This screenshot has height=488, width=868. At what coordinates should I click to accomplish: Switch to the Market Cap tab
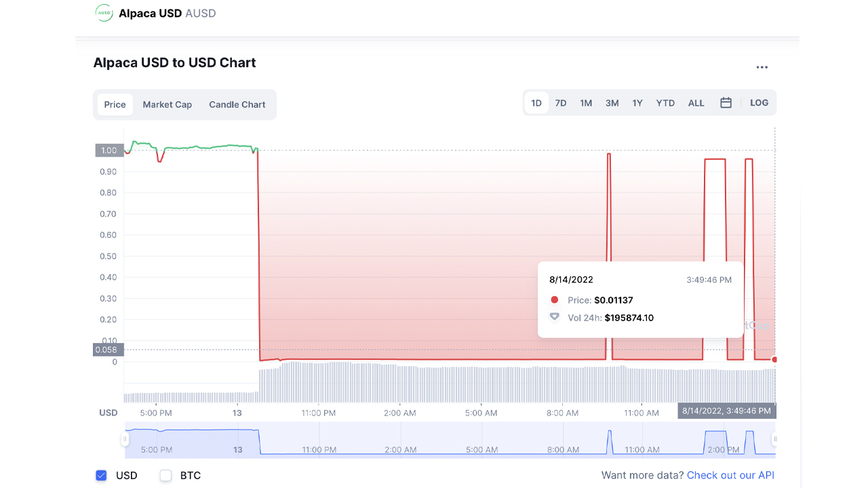[x=167, y=104]
